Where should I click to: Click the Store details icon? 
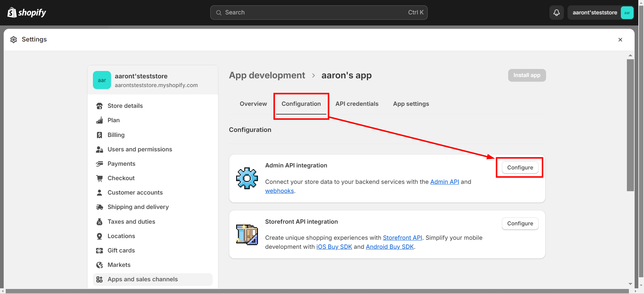[x=100, y=106]
